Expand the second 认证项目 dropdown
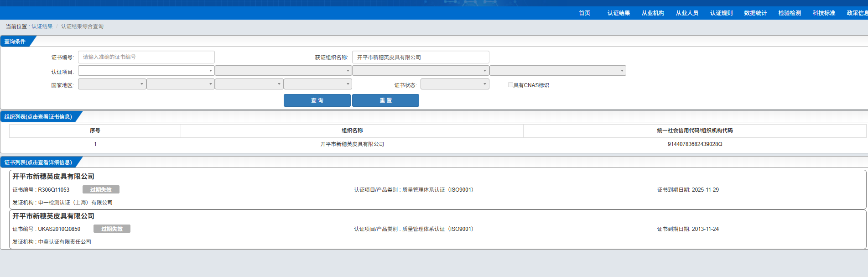The height and width of the screenshot is (277, 868). 283,71
